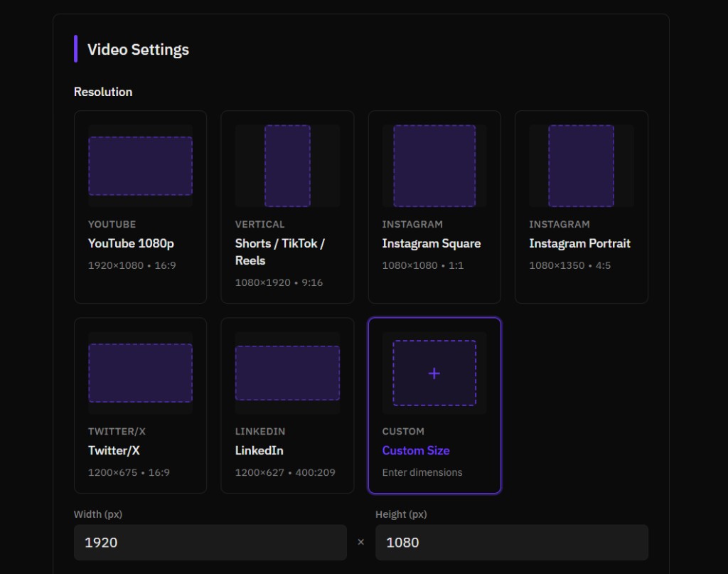This screenshot has height=574, width=728.
Task: Select the Instagram Square preset card
Action: point(434,207)
